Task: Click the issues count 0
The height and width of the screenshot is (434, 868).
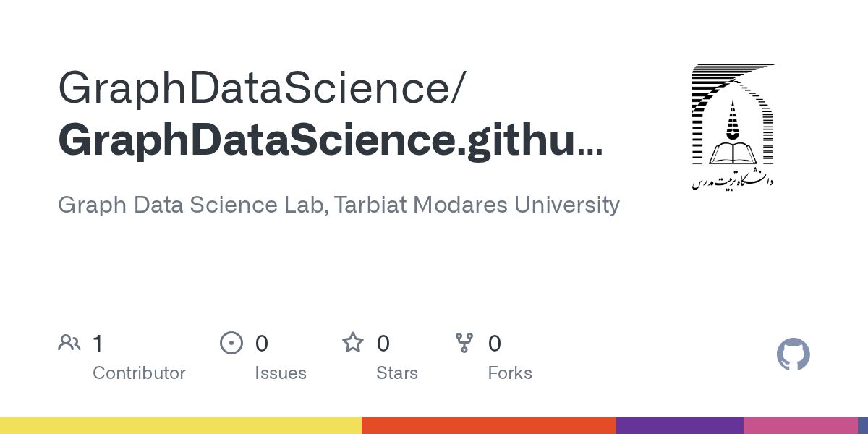Action: (262, 344)
